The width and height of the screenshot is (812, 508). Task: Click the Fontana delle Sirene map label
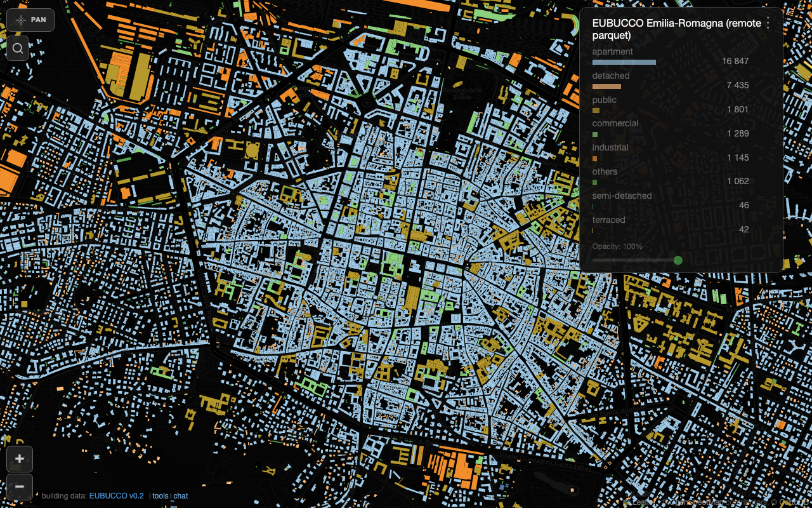point(464,93)
